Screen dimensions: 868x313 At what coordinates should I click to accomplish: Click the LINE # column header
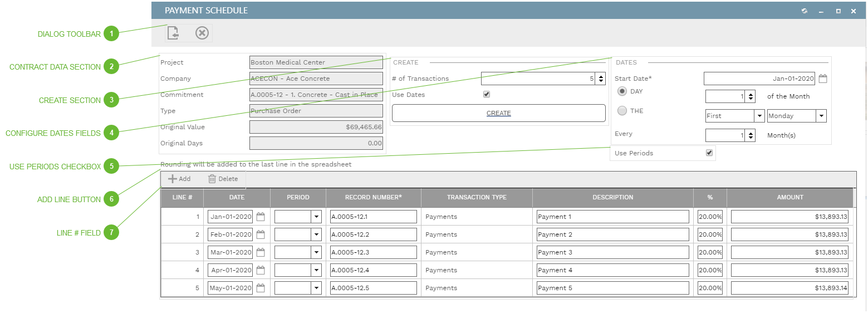click(183, 197)
